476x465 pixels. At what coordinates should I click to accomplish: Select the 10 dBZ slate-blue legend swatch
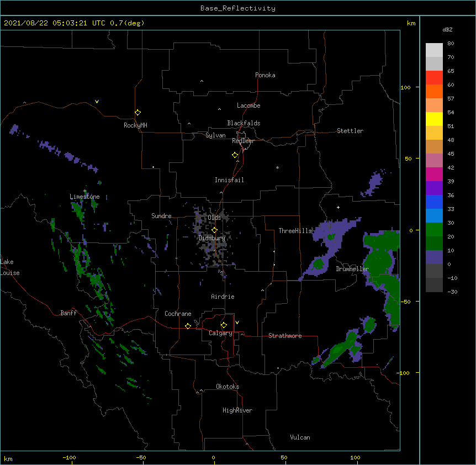pyautogui.click(x=434, y=257)
